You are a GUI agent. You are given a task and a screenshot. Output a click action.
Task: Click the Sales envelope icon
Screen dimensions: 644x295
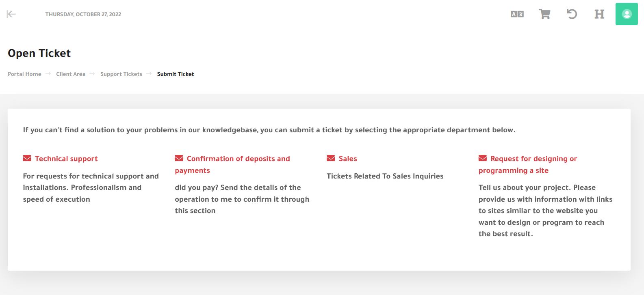330,158
